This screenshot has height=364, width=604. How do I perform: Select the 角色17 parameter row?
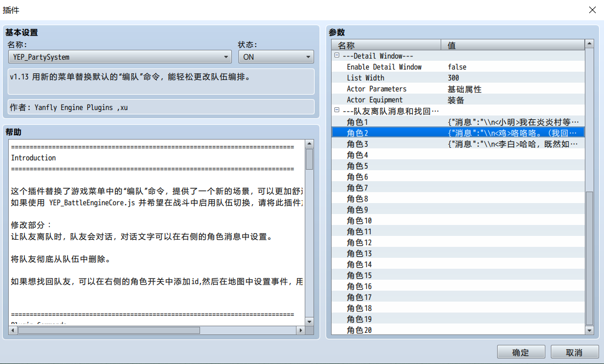click(x=458, y=297)
